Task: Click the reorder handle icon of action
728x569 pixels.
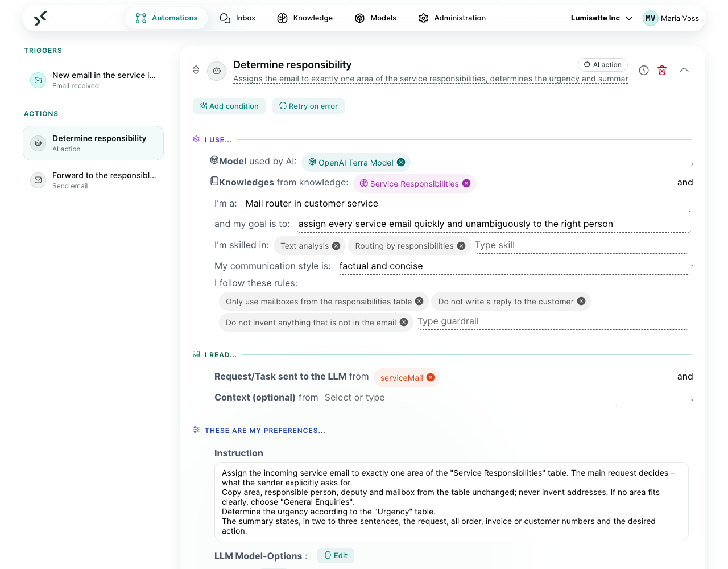Action: click(196, 70)
